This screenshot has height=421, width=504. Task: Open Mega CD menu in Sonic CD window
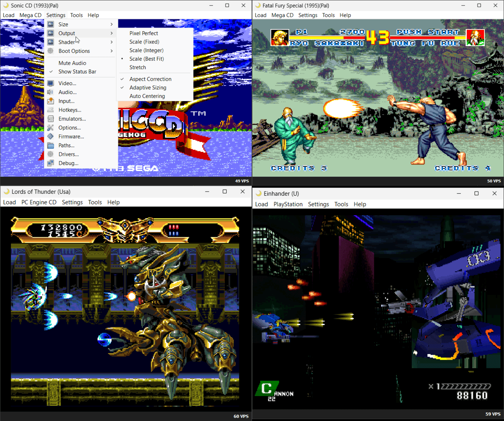point(31,15)
